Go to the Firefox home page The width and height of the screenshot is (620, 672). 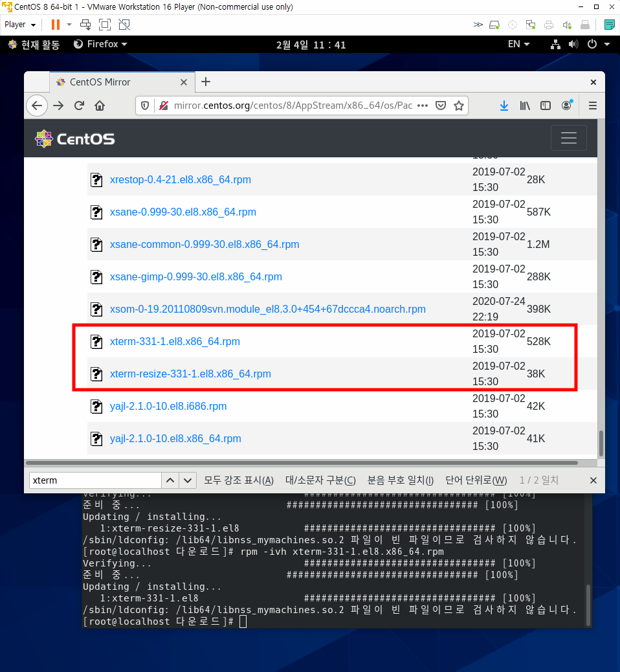[x=100, y=106]
